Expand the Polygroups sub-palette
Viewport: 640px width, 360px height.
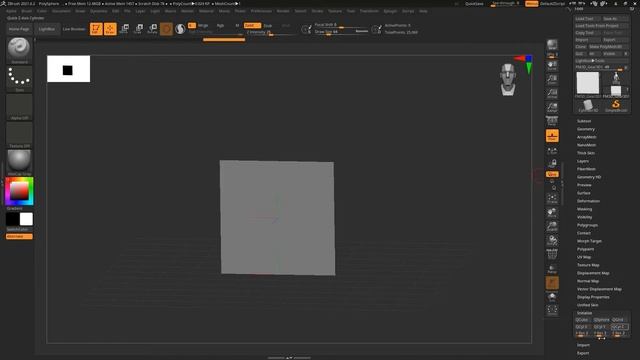(x=587, y=225)
